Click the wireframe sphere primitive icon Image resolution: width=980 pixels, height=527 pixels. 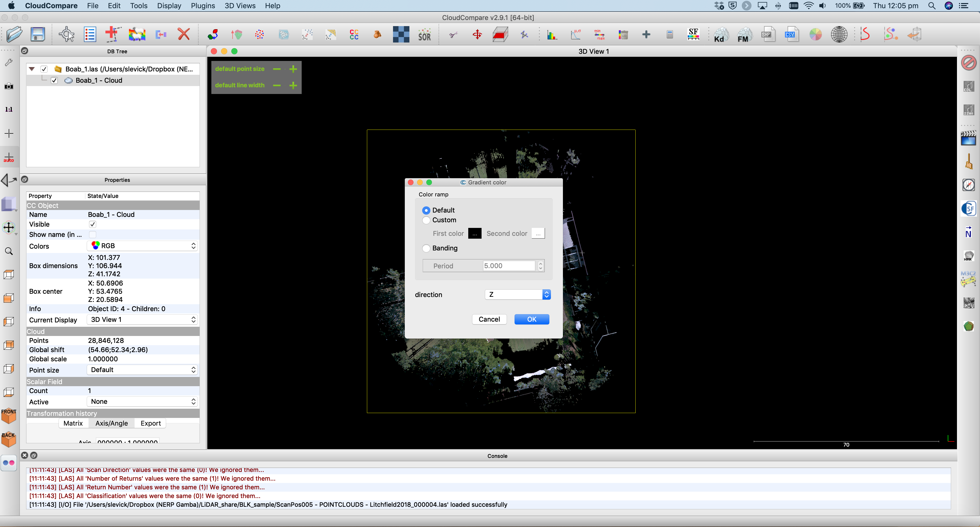(x=839, y=35)
